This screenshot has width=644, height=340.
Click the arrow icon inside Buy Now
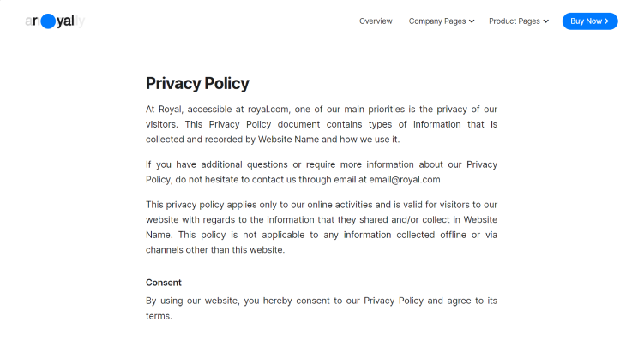click(x=606, y=21)
